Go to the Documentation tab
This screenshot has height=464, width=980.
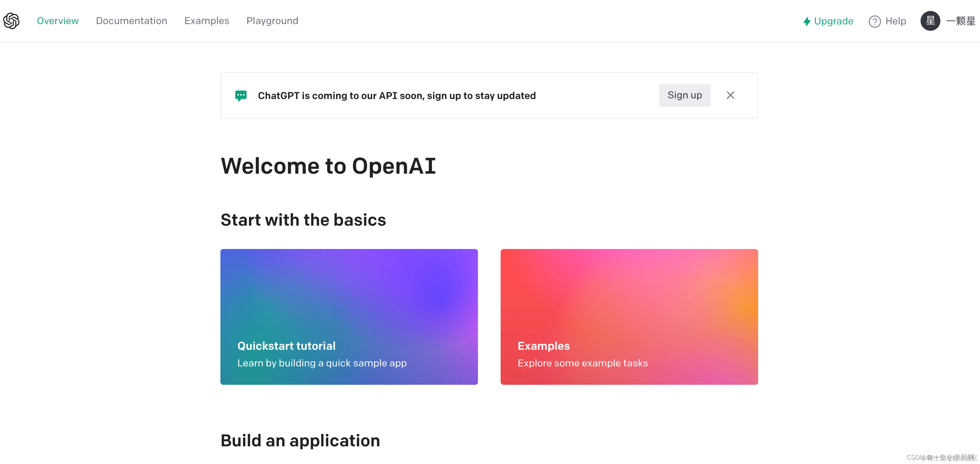click(x=131, y=21)
